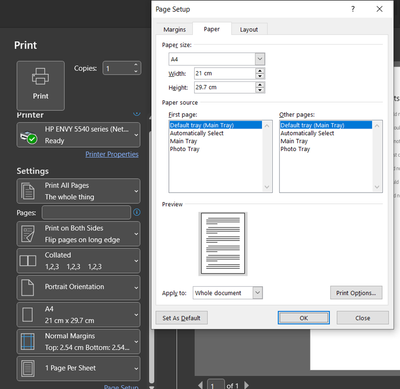Click the page preview thumbnail in Page Setup
The width and height of the screenshot is (400, 389).
coord(223,243)
